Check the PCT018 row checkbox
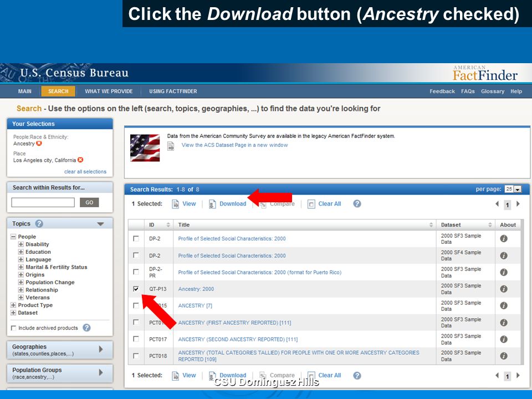Image resolution: width=532 pixels, height=399 pixels. pyautogui.click(x=136, y=356)
